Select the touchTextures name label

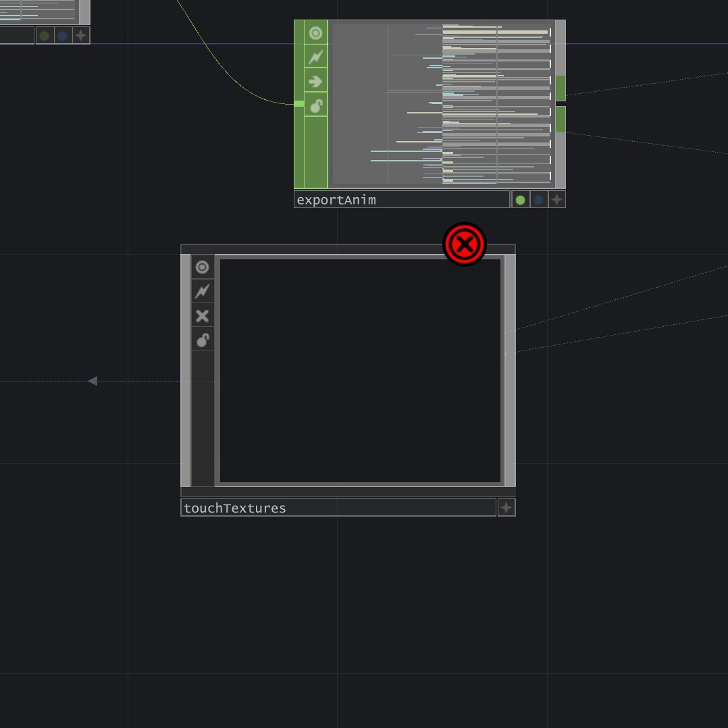(x=235, y=508)
